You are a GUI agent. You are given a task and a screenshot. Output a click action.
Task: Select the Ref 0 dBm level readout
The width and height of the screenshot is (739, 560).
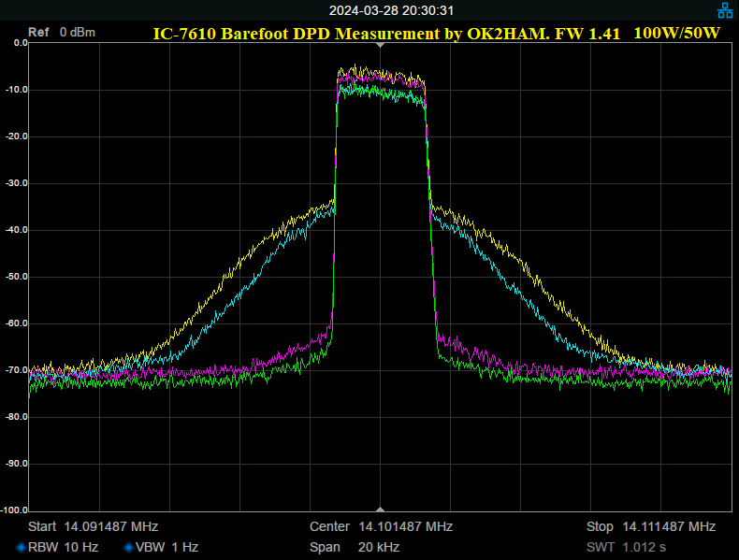[62, 33]
